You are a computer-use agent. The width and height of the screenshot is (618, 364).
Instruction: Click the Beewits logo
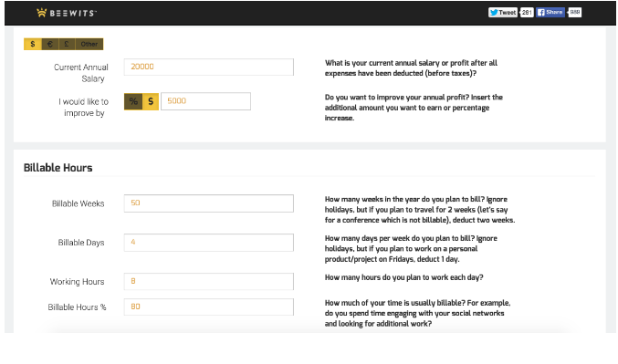point(67,13)
